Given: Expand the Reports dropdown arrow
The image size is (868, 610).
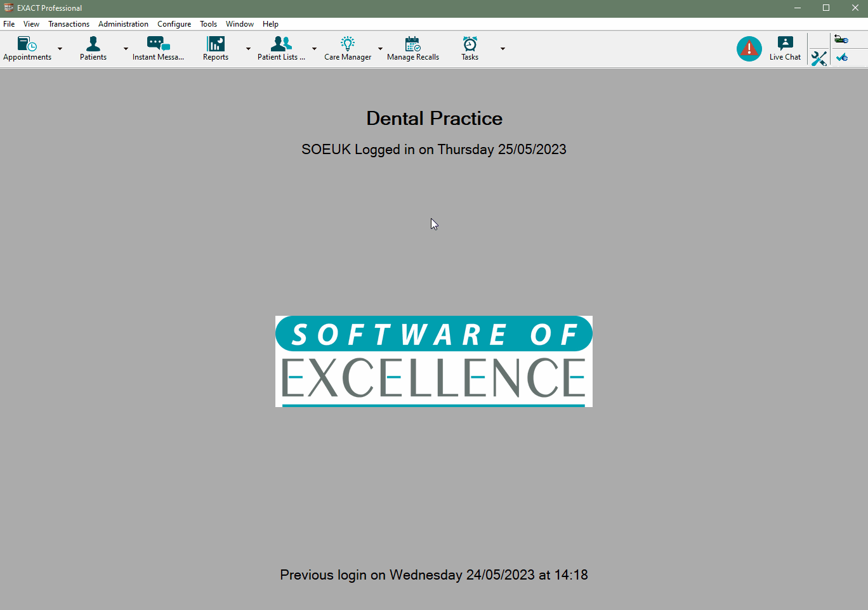Looking at the screenshot, I should click(248, 49).
